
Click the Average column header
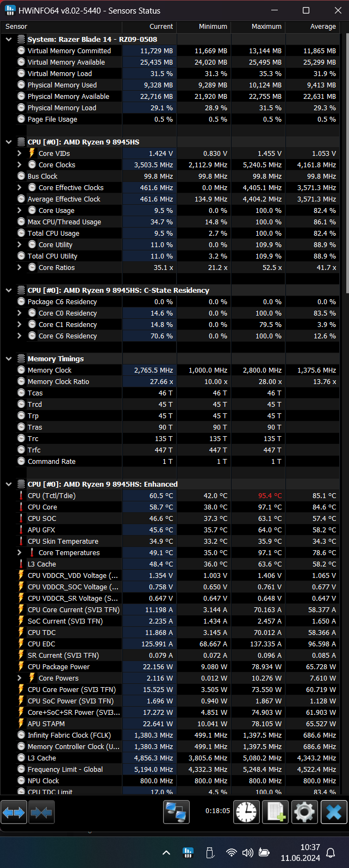point(313,27)
